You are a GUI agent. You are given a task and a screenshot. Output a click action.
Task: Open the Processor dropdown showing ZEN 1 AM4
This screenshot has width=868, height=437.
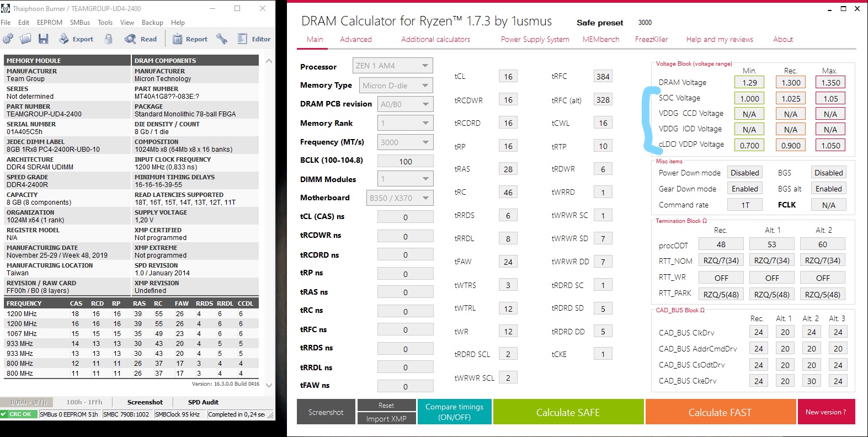(x=392, y=66)
